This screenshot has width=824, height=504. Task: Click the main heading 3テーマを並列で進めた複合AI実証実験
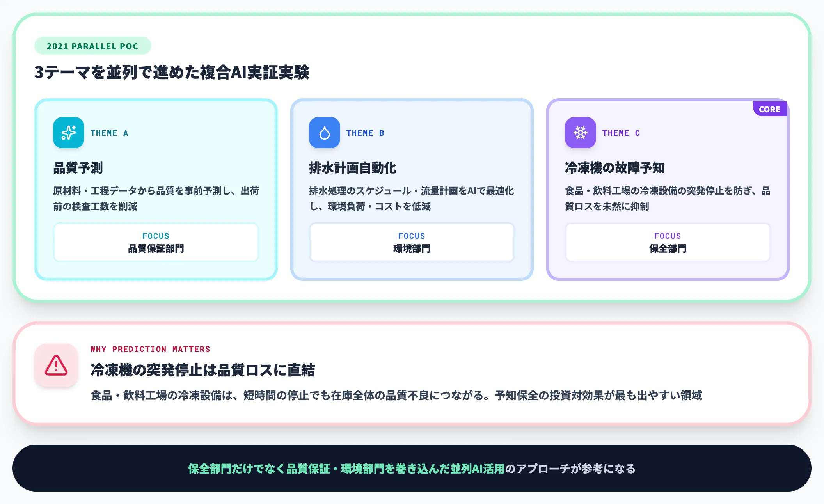point(172,72)
